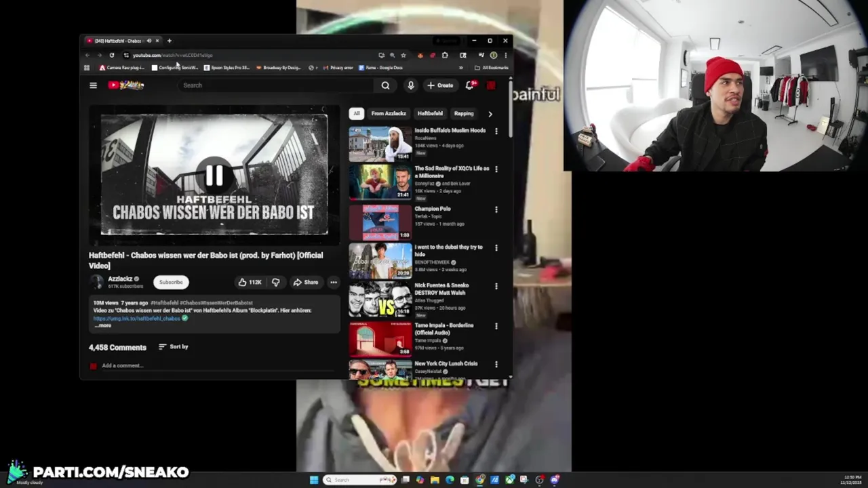Mute the tab via speaker icon
Screen dimensions: 868x488
tap(149, 41)
